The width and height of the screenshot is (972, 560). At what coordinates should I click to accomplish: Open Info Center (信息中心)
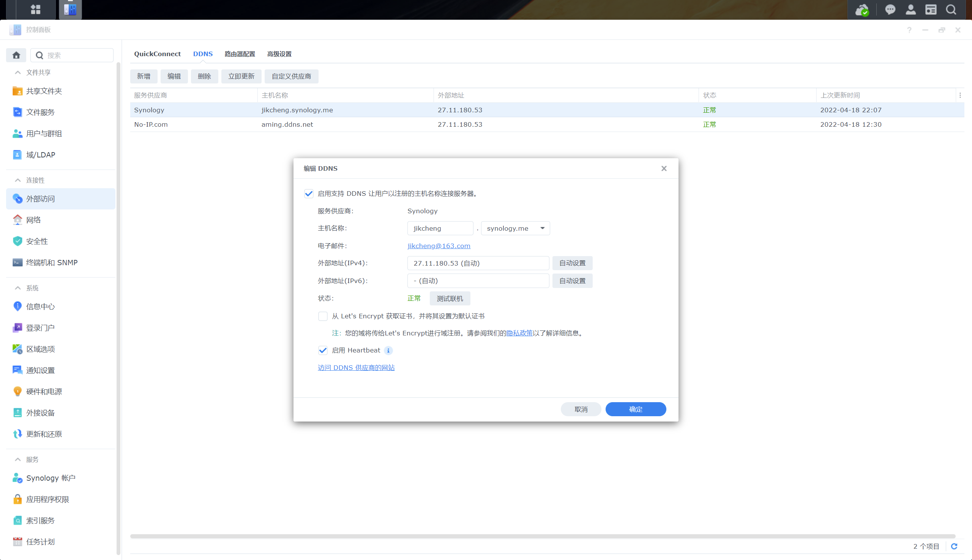(61, 307)
